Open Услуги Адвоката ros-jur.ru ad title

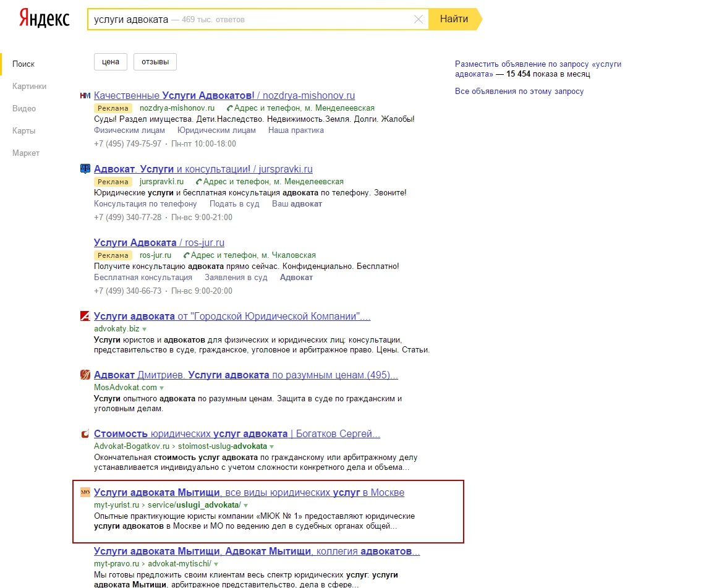[159, 243]
